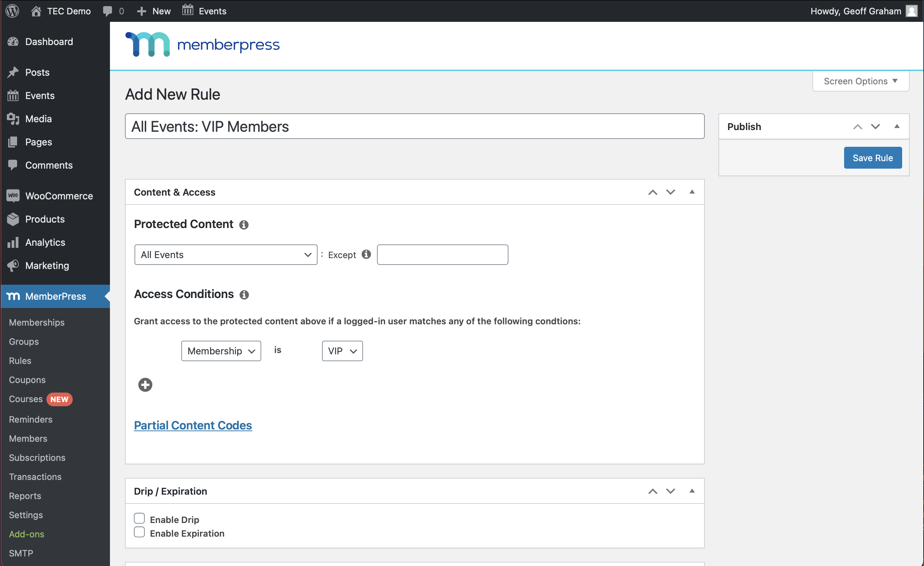Open MemberPress Settings
Image resolution: width=924 pixels, height=566 pixels.
(26, 515)
